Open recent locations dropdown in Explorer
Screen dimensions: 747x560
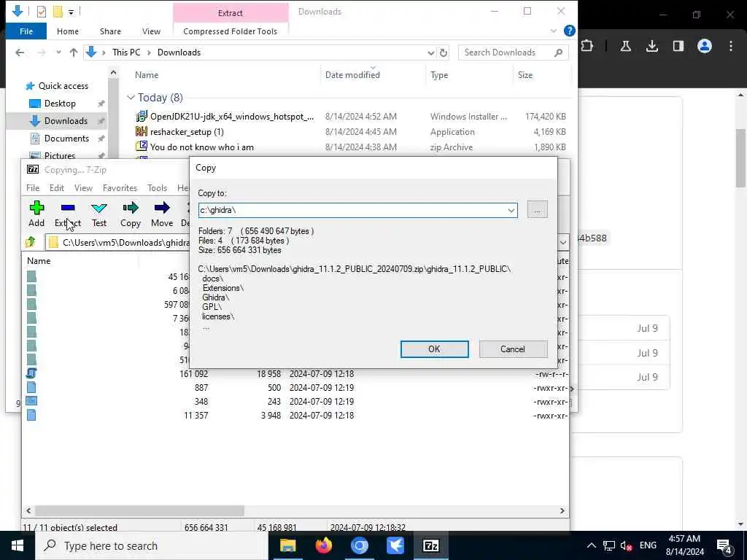click(x=58, y=52)
